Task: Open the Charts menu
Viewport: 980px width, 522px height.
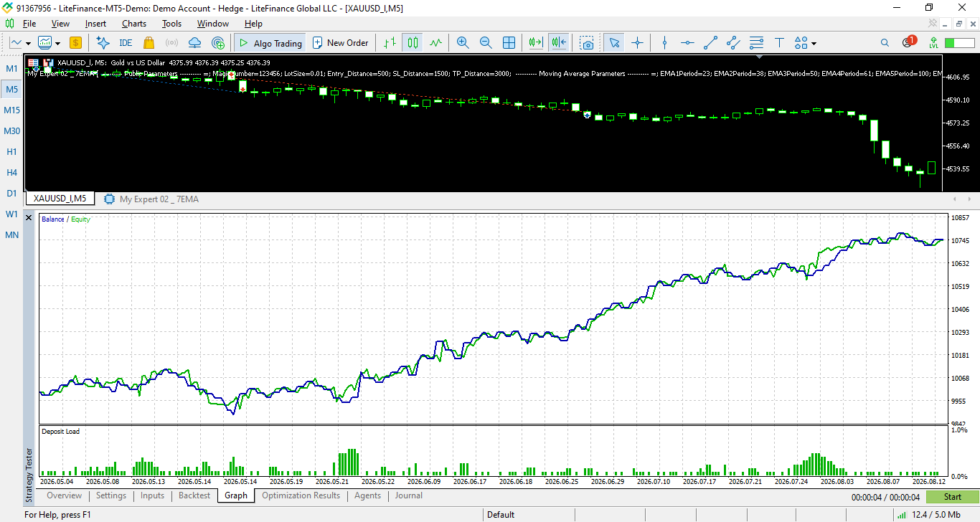Action: click(134, 24)
